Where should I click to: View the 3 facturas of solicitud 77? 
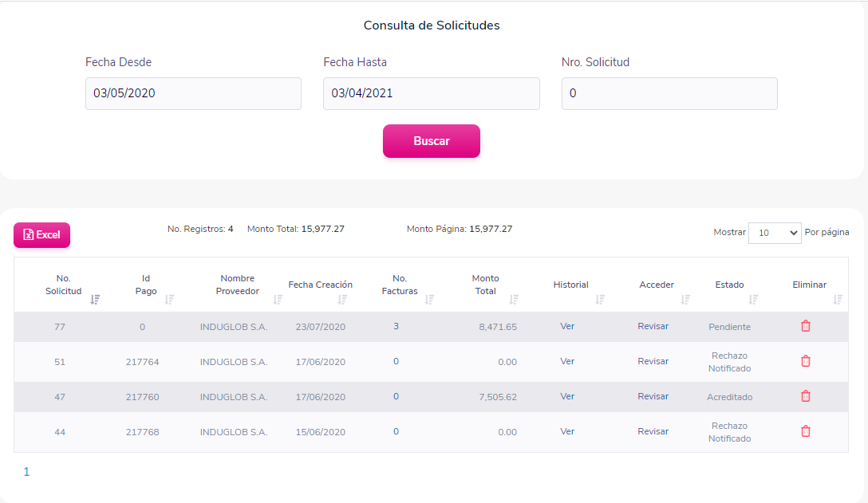coord(396,326)
